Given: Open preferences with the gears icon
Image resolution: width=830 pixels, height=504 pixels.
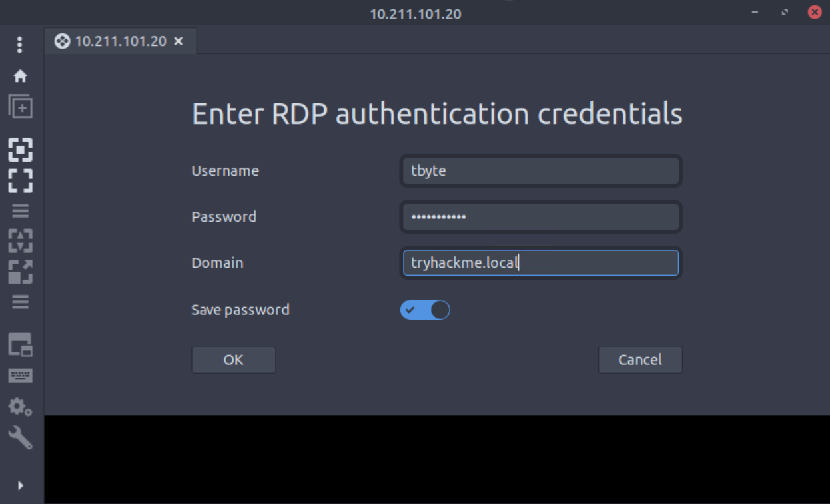Looking at the screenshot, I should [20, 406].
